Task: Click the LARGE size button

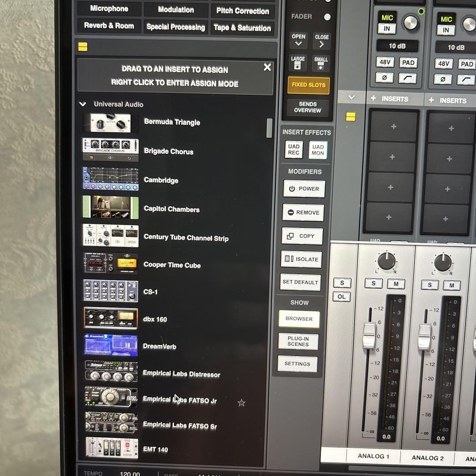Action: 297,63
